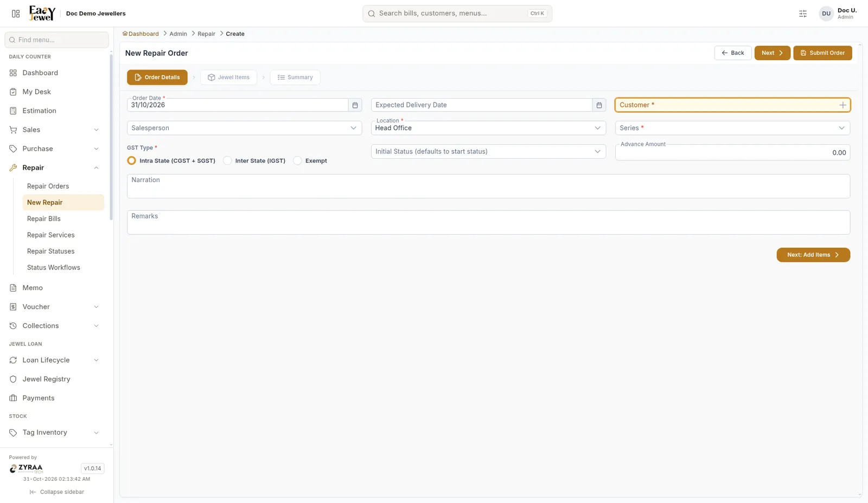This screenshot has width=868, height=503.
Task: Click the Sales cart icon
Action: coord(13,130)
